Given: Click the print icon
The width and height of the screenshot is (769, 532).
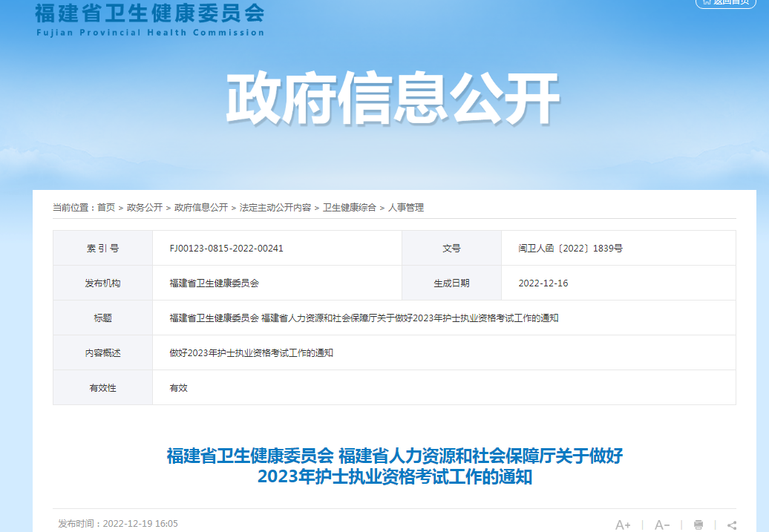Looking at the screenshot, I should (698, 525).
